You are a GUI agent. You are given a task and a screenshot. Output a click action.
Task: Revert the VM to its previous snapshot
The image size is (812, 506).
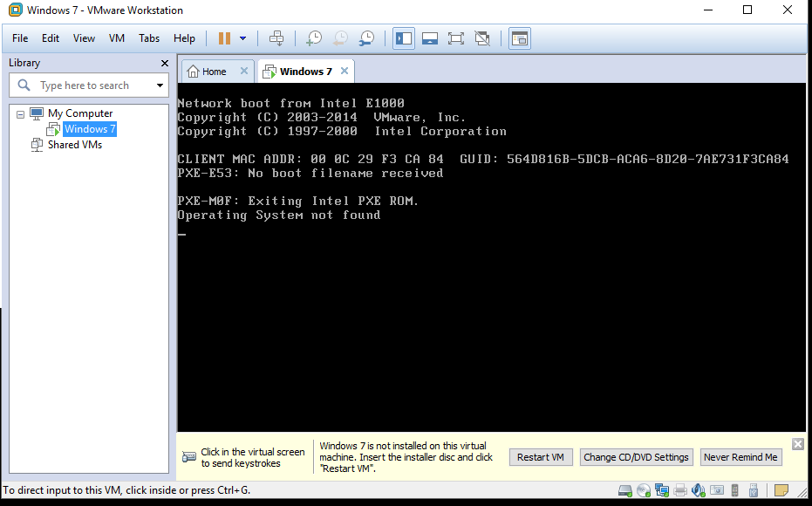[x=340, y=38]
